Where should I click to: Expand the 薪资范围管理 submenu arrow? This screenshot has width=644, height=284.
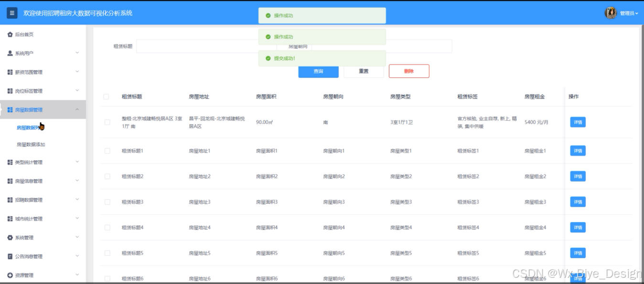point(77,72)
